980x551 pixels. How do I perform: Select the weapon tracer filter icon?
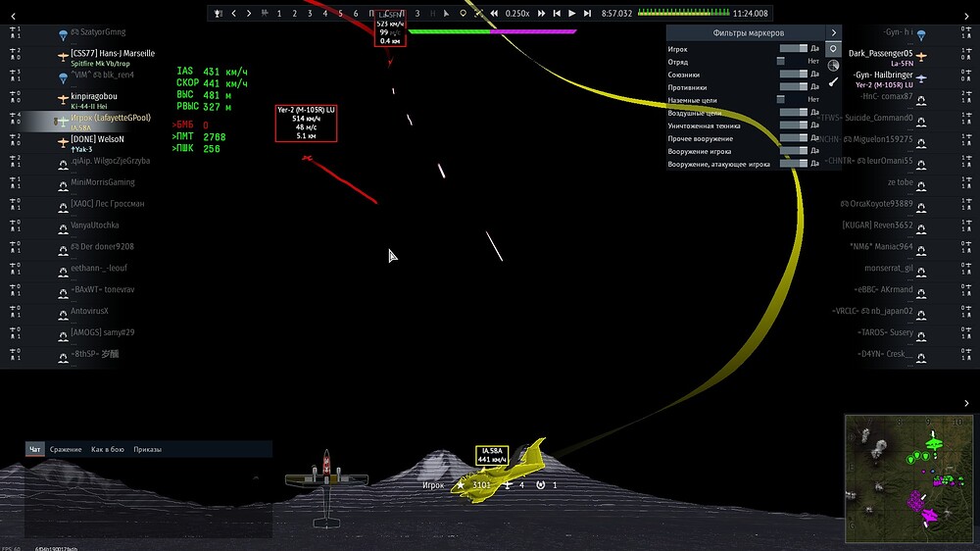click(x=833, y=82)
